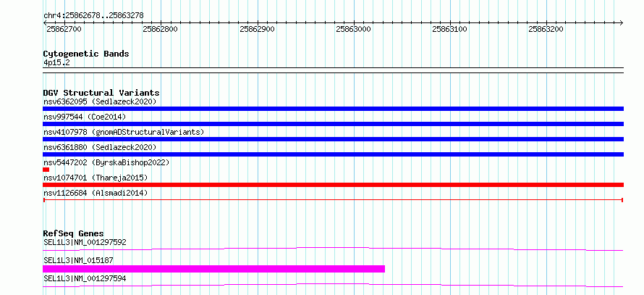Click the right arrowhead of the ruler
The image size is (644, 295).
[x=621, y=22]
